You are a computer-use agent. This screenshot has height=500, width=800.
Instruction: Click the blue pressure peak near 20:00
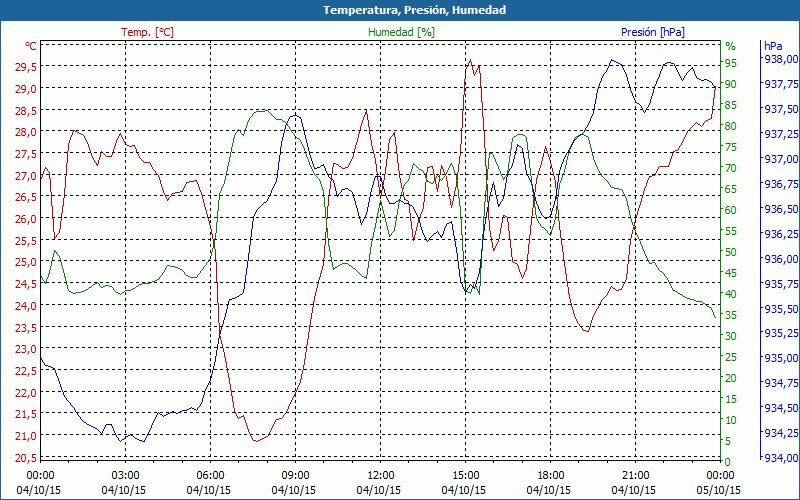612,60
